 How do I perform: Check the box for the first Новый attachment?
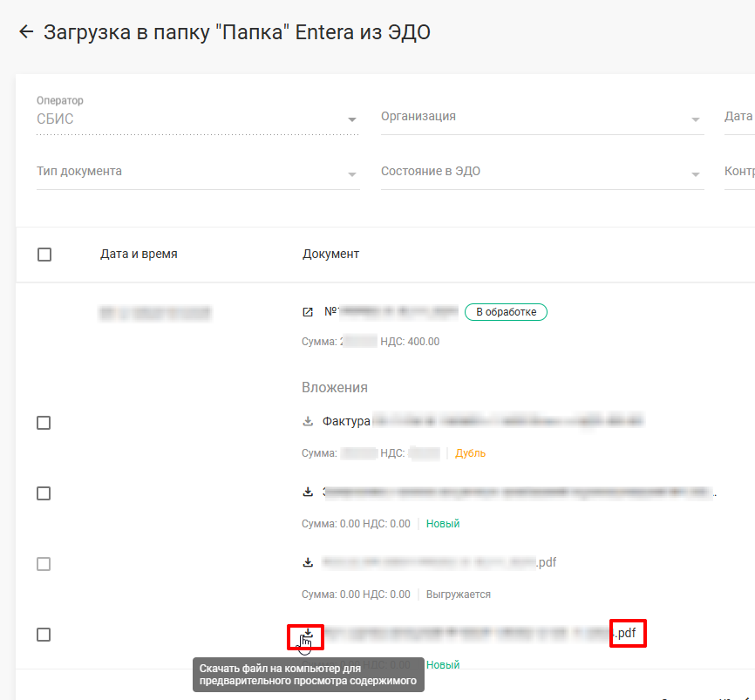[44, 493]
